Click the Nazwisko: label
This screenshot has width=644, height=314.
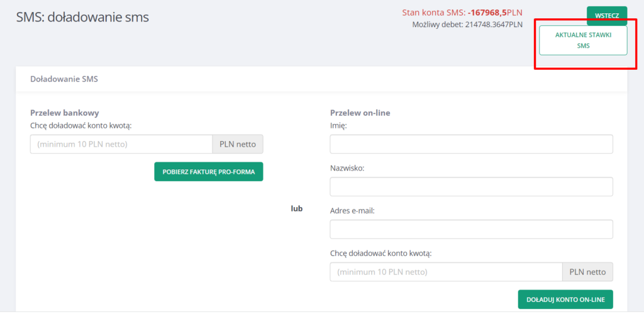point(347,168)
